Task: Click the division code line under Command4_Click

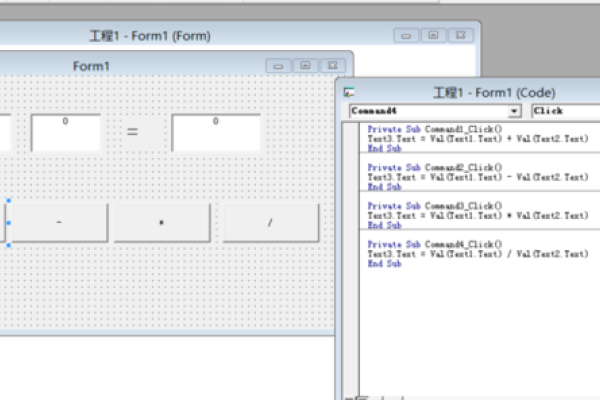Action: [477, 254]
